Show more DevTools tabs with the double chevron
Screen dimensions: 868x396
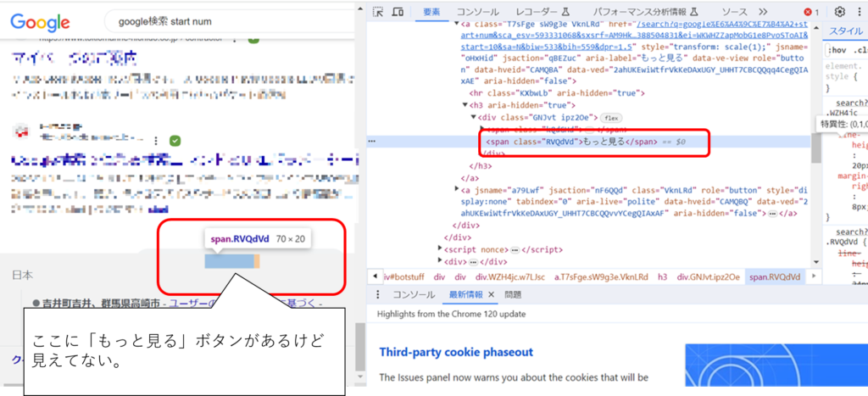[763, 12]
